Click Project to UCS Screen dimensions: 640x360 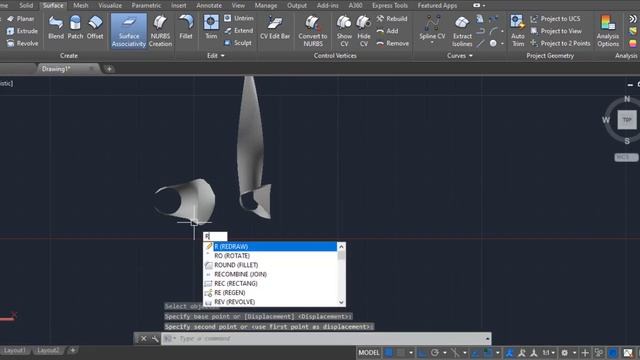(x=555, y=19)
